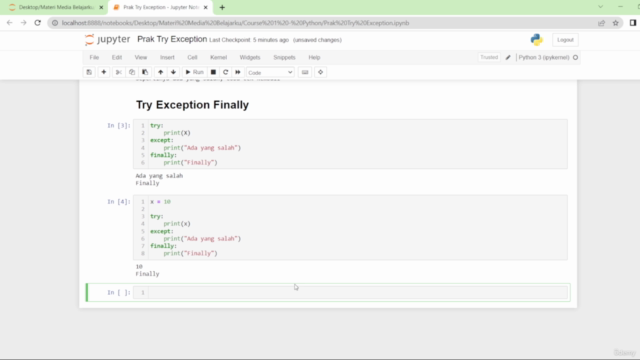This screenshot has width=640, height=360.
Task: Open the View menu
Action: 141,58
